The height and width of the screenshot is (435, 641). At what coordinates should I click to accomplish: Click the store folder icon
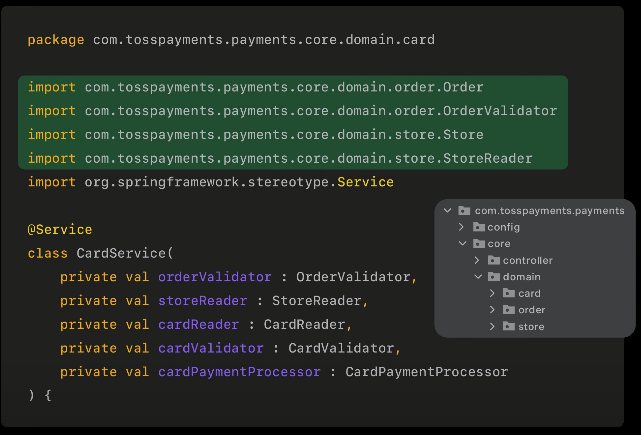click(x=509, y=326)
